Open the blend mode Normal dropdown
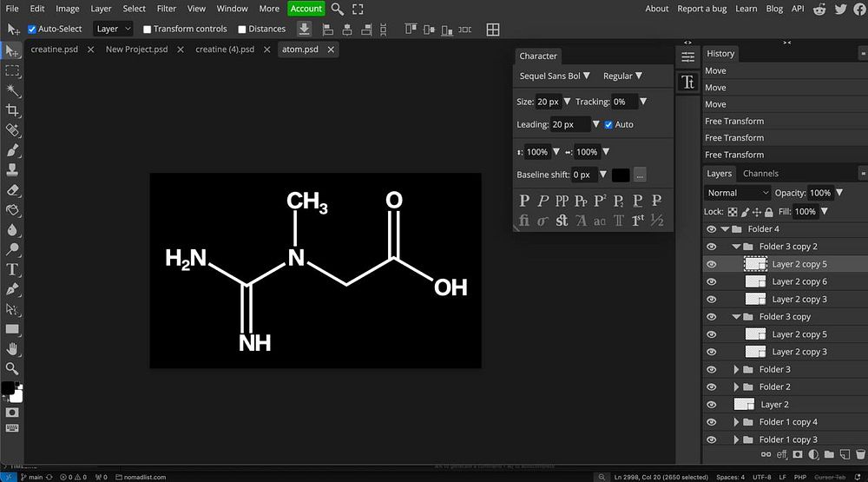Screen dimensions: 868x482 738,193
